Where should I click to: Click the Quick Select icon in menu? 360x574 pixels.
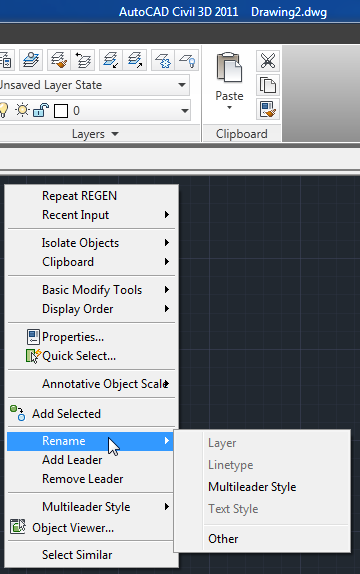click(x=33, y=356)
